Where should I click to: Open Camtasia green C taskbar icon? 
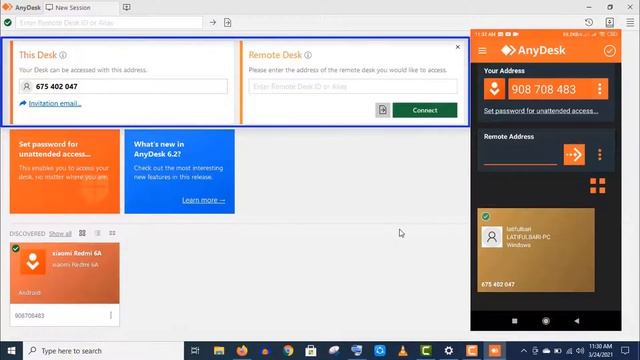(426, 351)
